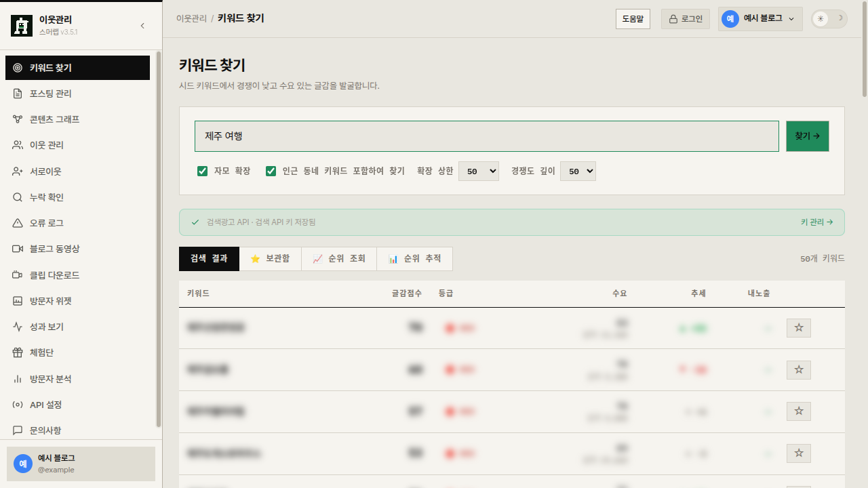
Task: Open 이웃 관리 sidebar item
Action: 77,145
